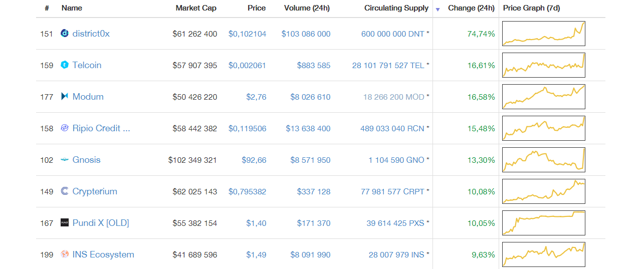
Task: Click the sort arrow beside Circulating Supply
Action: coord(438,9)
